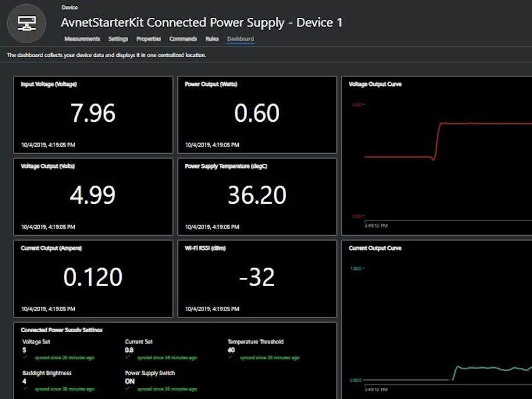Open the Settings tab
The width and height of the screenshot is (532, 399).
(x=119, y=38)
